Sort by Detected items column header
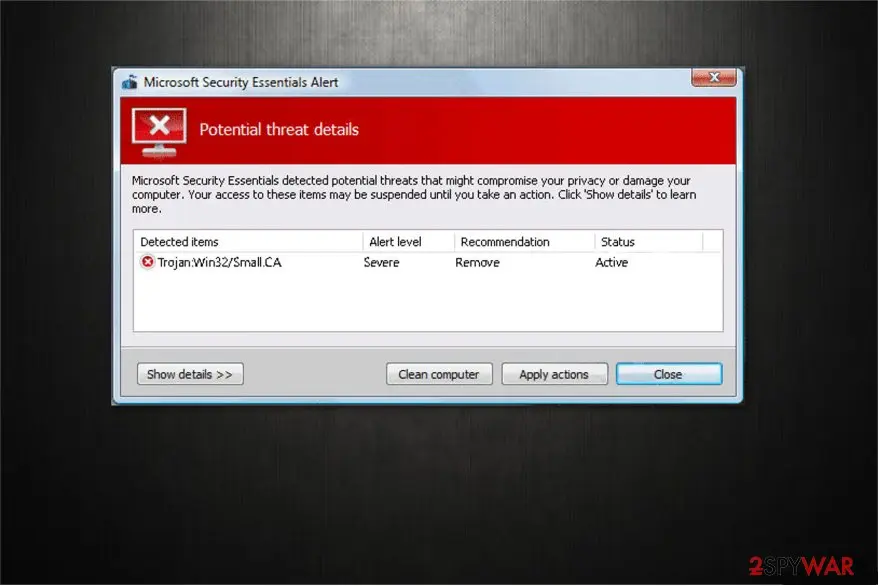The image size is (878, 586). pyautogui.click(x=249, y=242)
